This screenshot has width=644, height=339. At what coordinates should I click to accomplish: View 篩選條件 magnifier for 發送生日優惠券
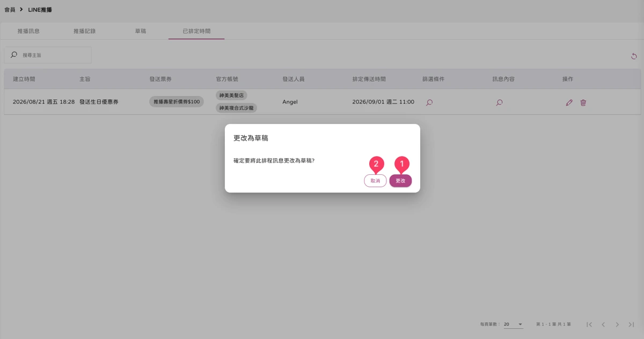(429, 102)
